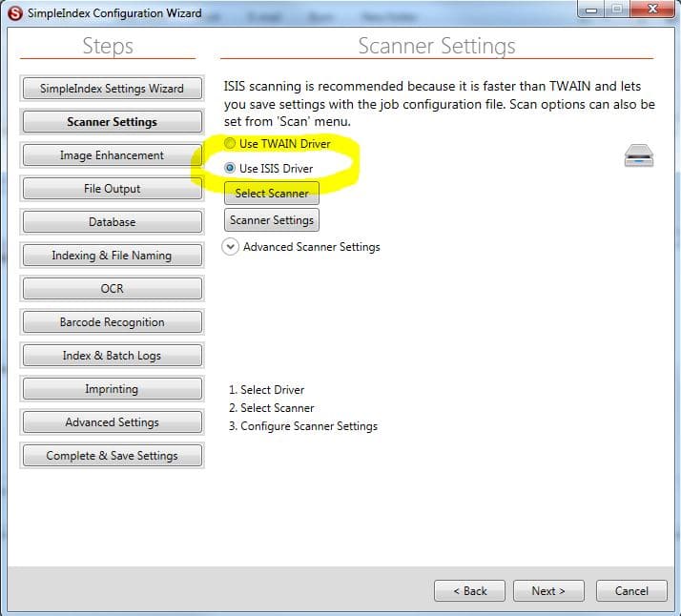Switch to the Image Enhancement step
The height and width of the screenshot is (616, 681).
coord(112,155)
